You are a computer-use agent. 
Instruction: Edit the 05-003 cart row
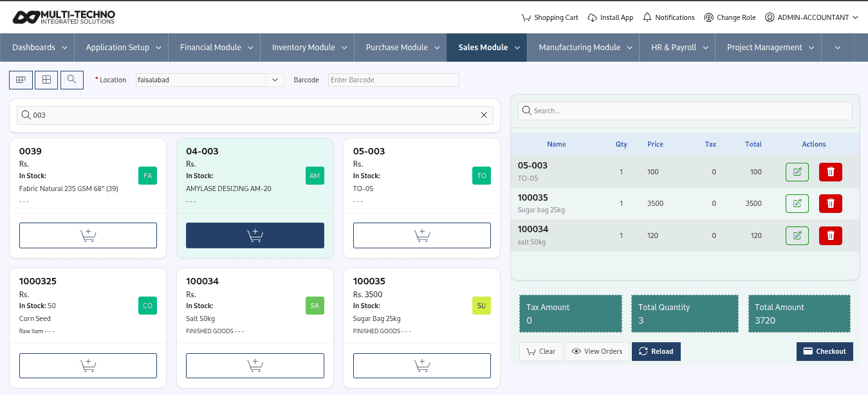click(797, 172)
